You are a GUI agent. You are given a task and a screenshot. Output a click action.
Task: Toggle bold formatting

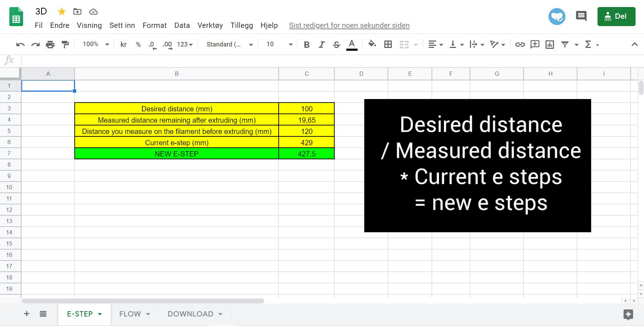point(306,44)
